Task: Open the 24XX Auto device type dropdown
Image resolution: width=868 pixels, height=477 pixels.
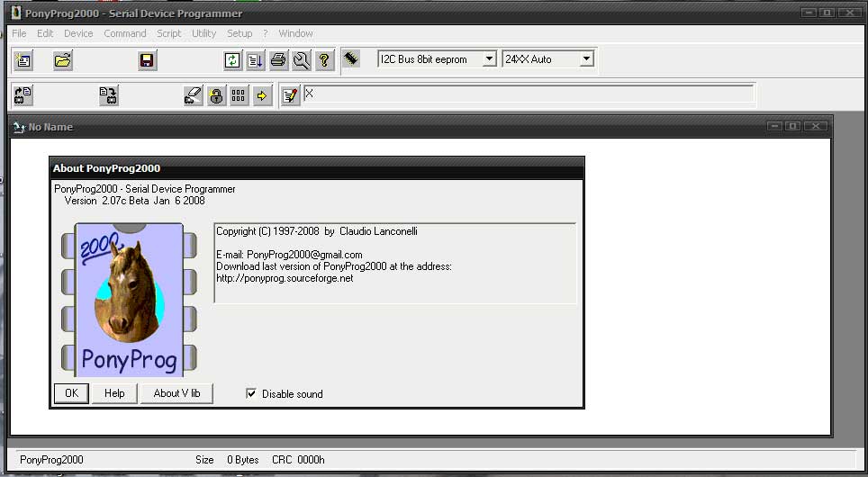Action: (x=587, y=58)
